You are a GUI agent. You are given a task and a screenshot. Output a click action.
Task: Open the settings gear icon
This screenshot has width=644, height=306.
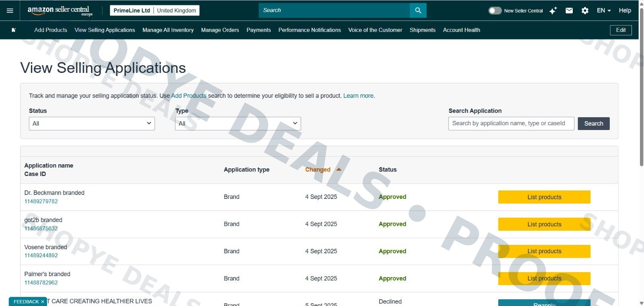(x=585, y=10)
